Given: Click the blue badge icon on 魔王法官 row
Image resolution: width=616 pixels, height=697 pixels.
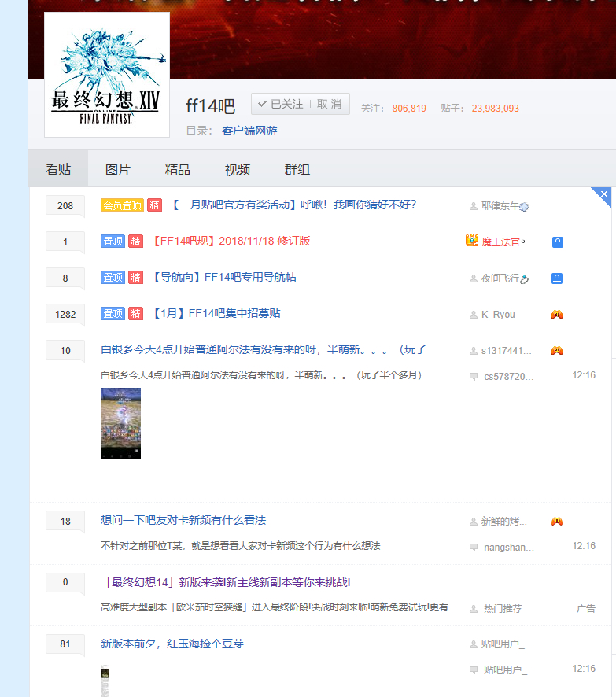Looking at the screenshot, I should pyautogui.click(x=558, y=242).
